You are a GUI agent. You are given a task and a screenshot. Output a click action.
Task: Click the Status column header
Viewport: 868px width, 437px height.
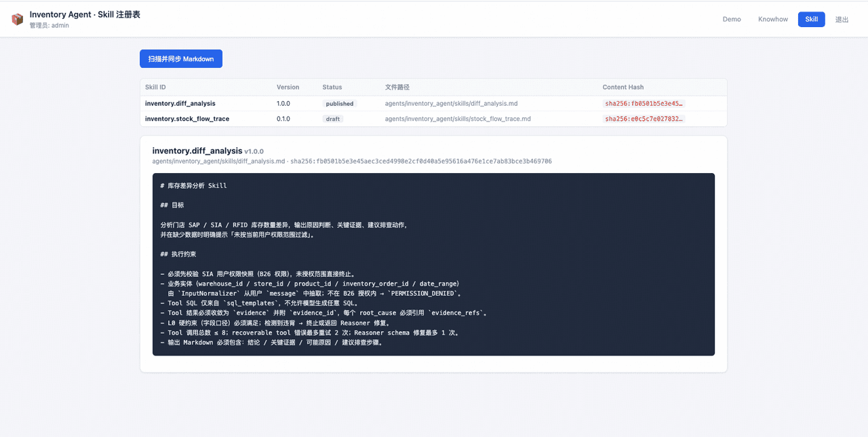332,88
